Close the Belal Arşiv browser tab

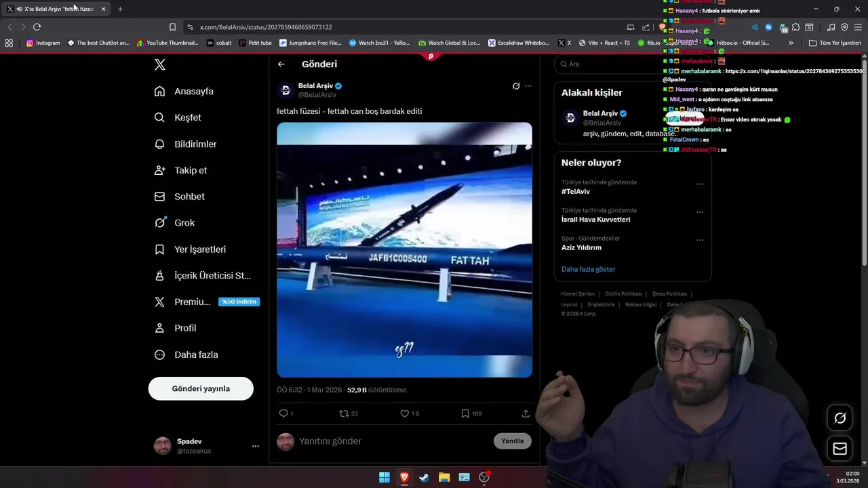coord(103,9)
